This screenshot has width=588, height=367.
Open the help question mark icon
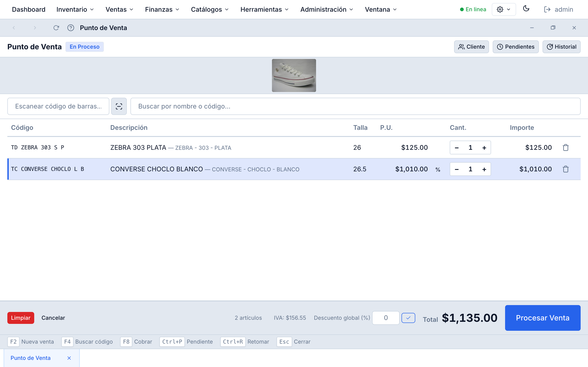71,28
